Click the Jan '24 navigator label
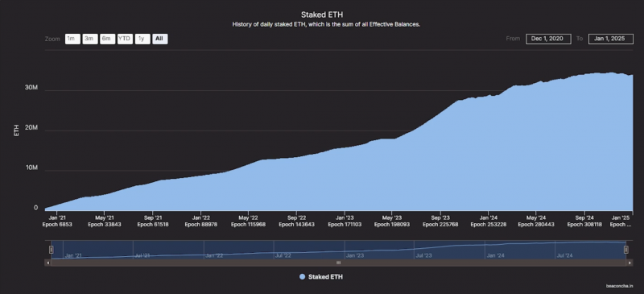The image size is (644, 294). 495,255
